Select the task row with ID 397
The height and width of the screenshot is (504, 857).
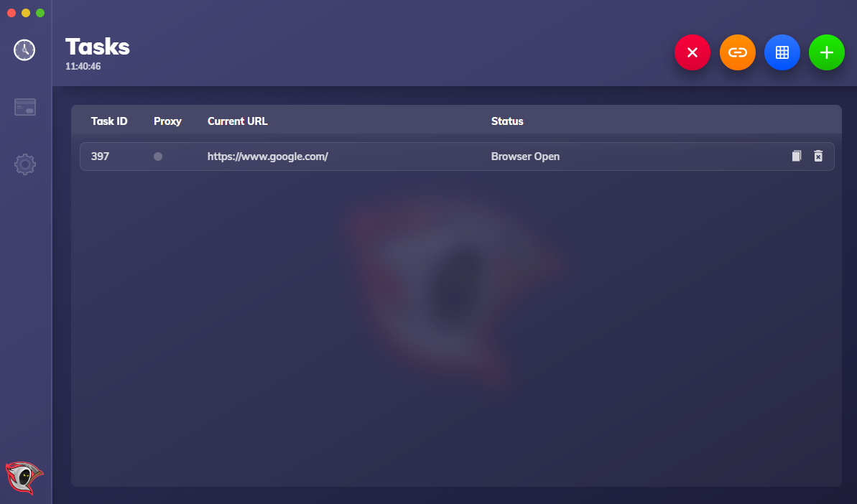tap(457, 157)
